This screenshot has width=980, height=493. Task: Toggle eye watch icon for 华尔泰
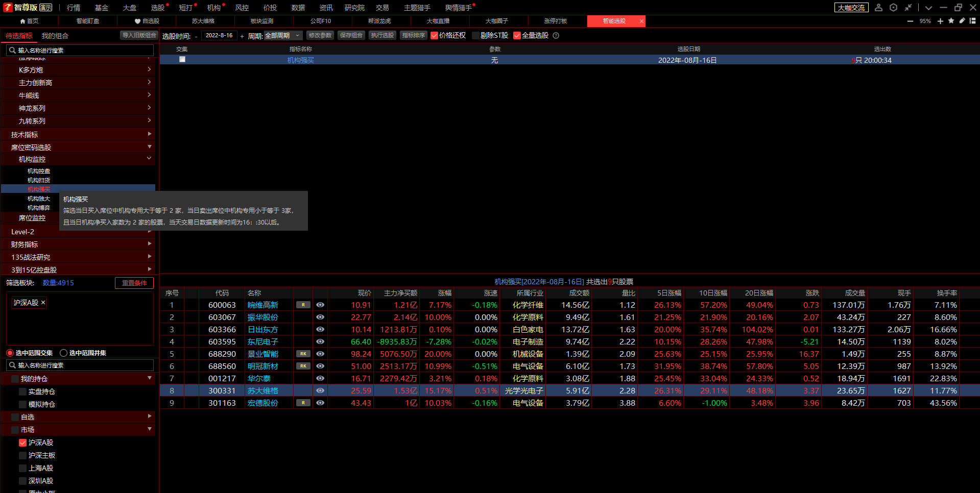(x=320, y=378)
